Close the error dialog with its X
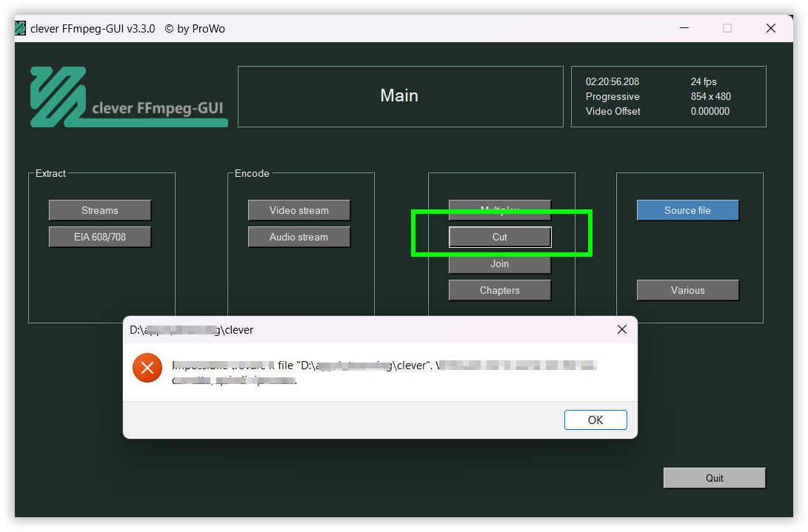This screenshot has height=532, width=808. tap(622, 329)
